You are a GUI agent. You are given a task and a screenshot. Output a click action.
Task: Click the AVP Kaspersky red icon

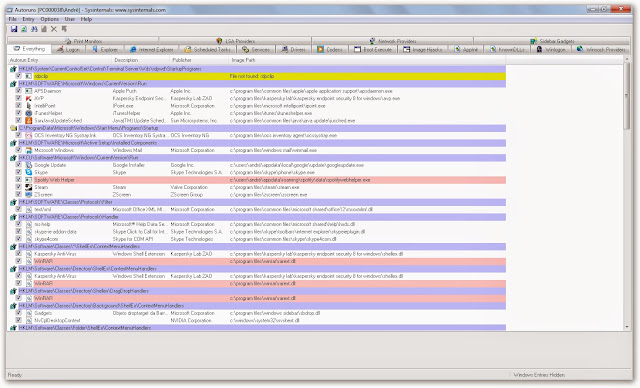coord(29,98)
